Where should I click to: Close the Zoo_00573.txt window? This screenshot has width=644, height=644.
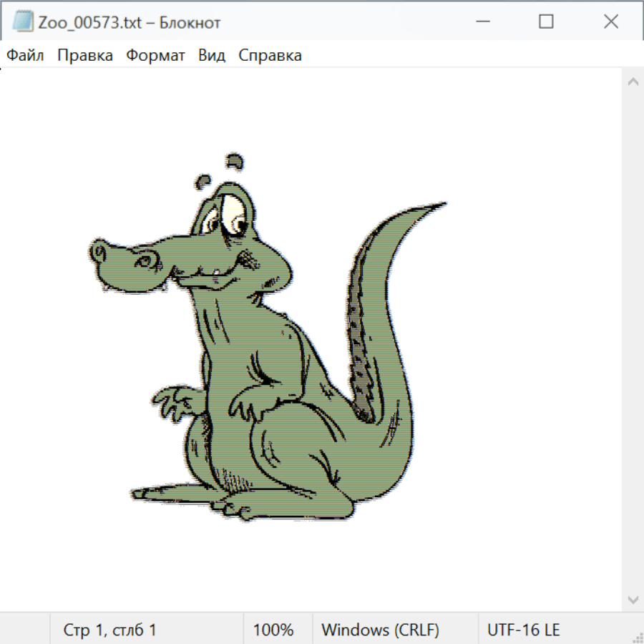[x=610, y=22]
